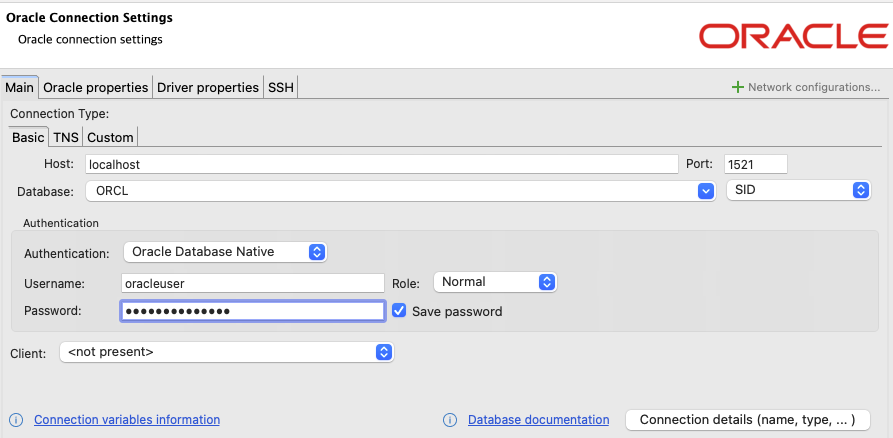Open the Connection variables information link
The height and width of the screenshot is (438, 893).
click(x=127, y=420)
